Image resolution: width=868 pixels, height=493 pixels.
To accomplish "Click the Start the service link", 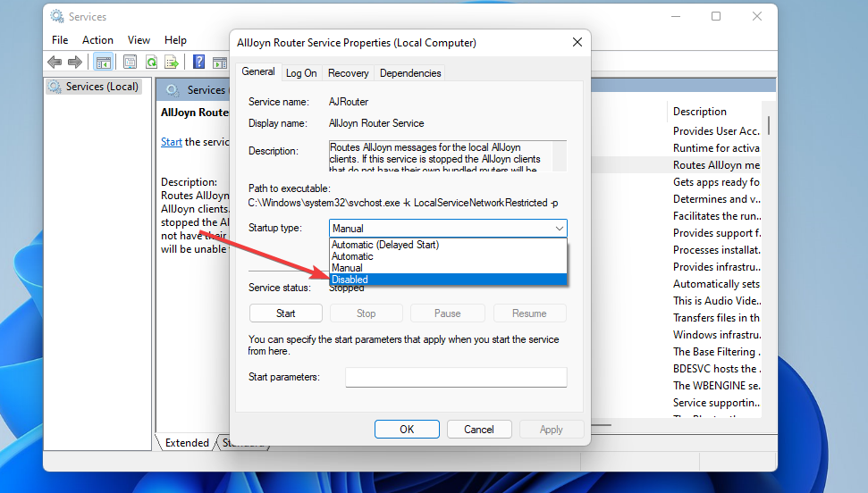I will (x=171, y=142).
